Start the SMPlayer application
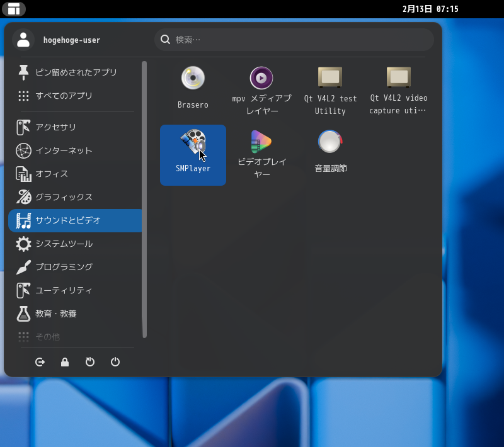The image size is (504, 447). tap(193, 154)
